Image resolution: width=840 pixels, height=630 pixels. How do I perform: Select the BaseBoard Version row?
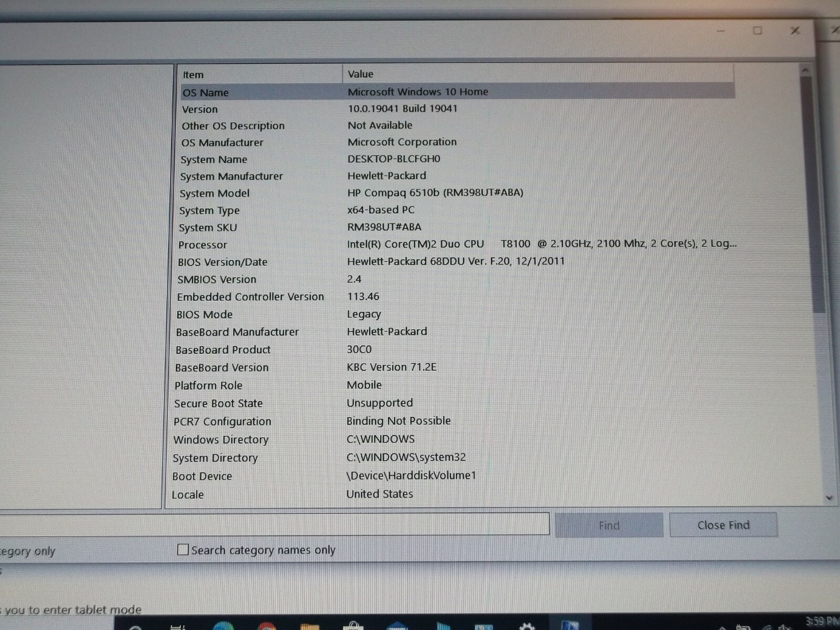pyautogui.click(x=457, y=367)
